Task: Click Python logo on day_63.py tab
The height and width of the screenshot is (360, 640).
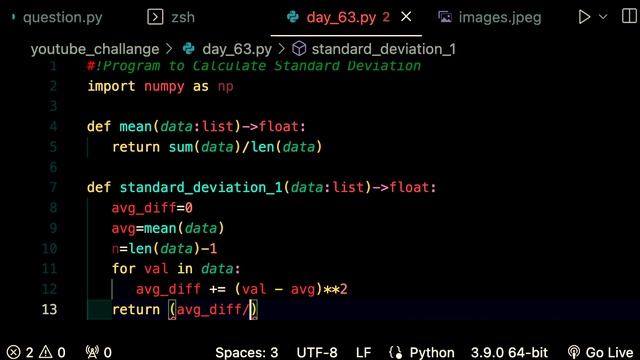Action: [x=293, y=17]
